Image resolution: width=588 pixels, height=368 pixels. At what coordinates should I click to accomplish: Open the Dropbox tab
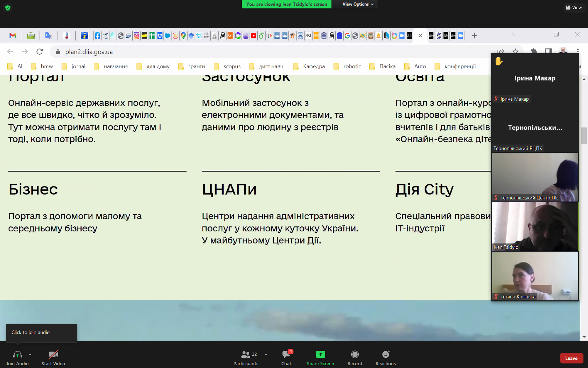(160, 36)
